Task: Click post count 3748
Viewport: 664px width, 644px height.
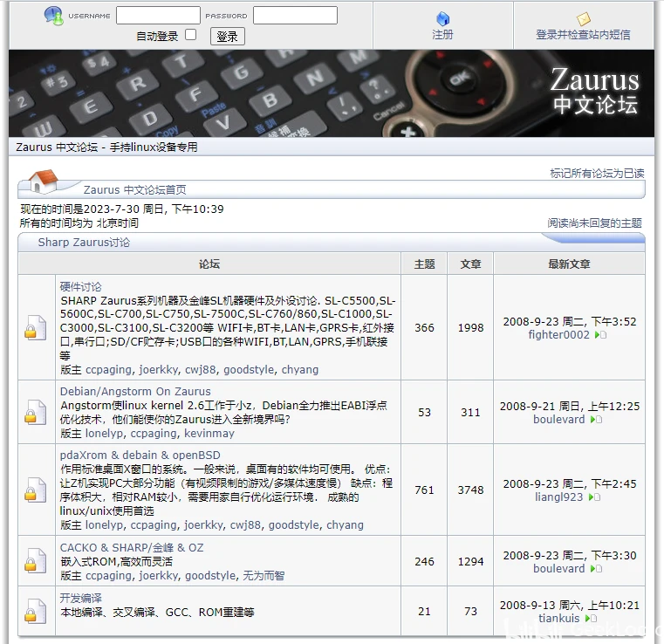Action: pos(470,490)
